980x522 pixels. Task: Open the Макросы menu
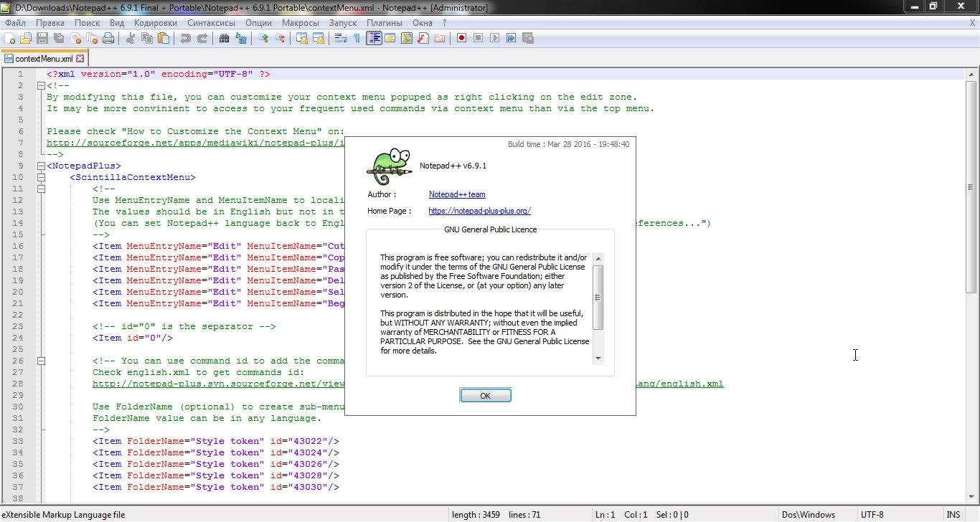pos(300,23)
